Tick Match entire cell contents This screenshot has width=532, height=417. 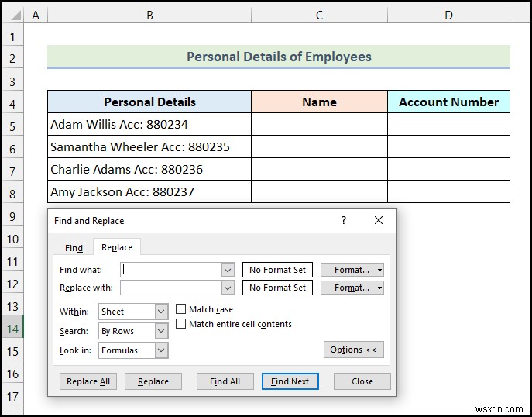[x=181, y=324]
